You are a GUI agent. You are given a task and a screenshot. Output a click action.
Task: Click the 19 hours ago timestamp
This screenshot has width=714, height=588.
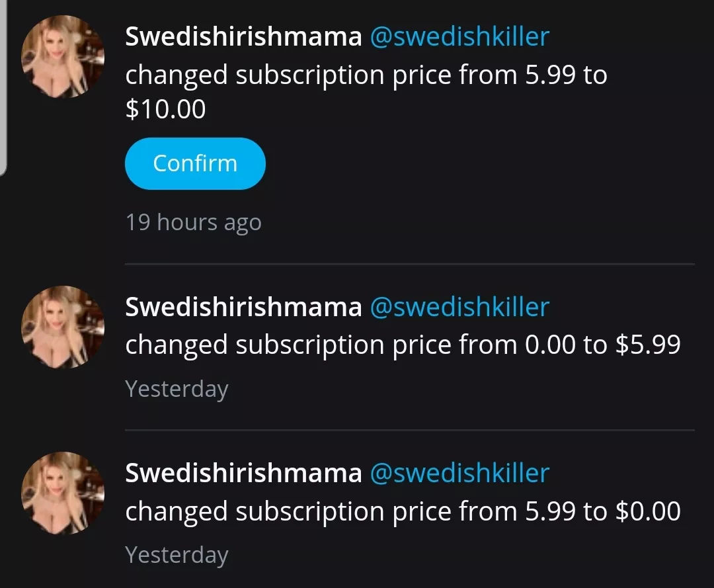(193, 222)
